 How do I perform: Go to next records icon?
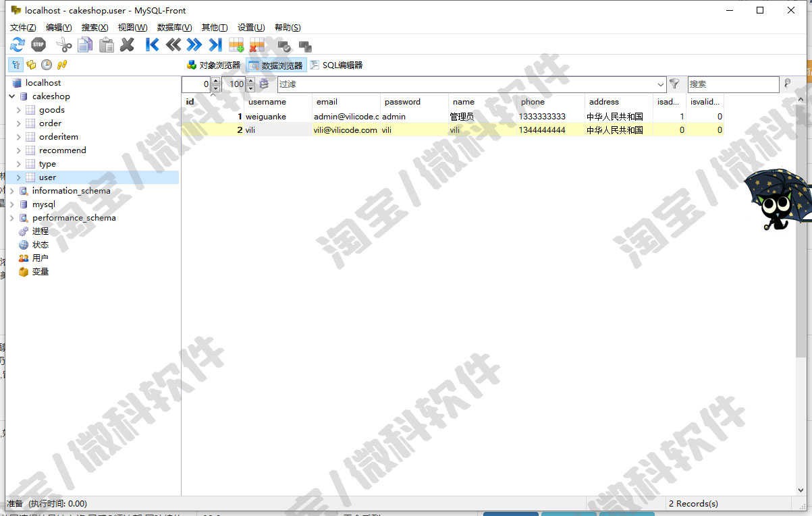click(x=194, y=45)
